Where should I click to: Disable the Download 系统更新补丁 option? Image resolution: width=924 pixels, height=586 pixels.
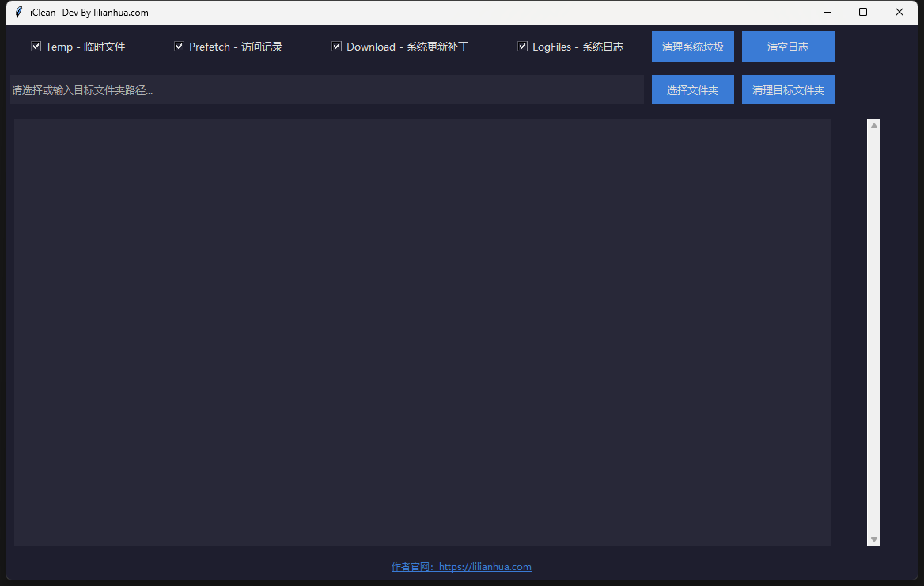click(336, 47)
